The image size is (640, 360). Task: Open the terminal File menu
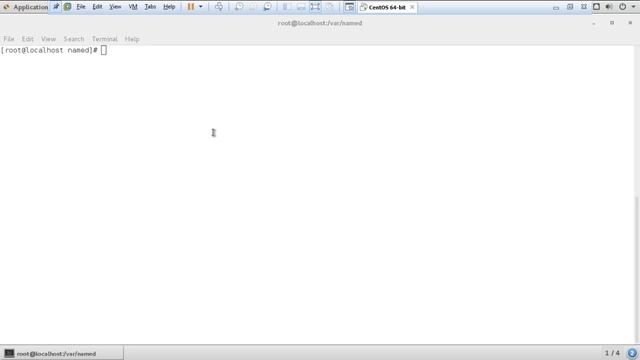[9, 39]
